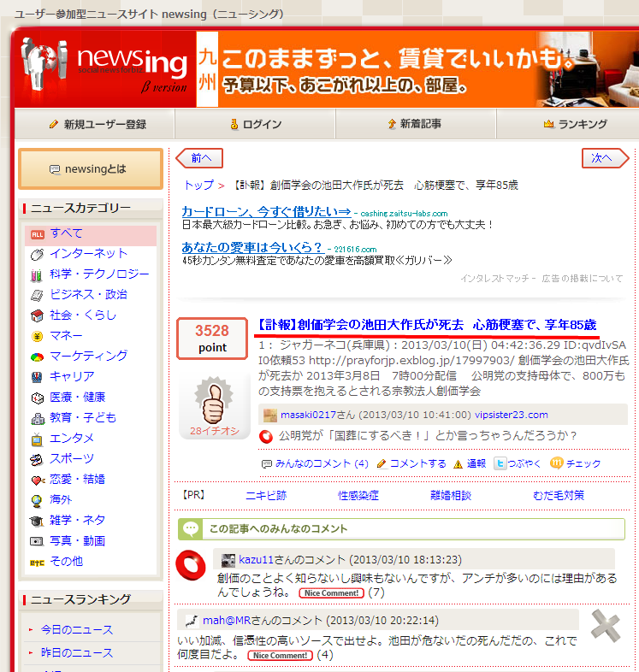Click the コメントする link
Image resolution: width=639 pixels, height=672 pixels.
pos(417,463)
